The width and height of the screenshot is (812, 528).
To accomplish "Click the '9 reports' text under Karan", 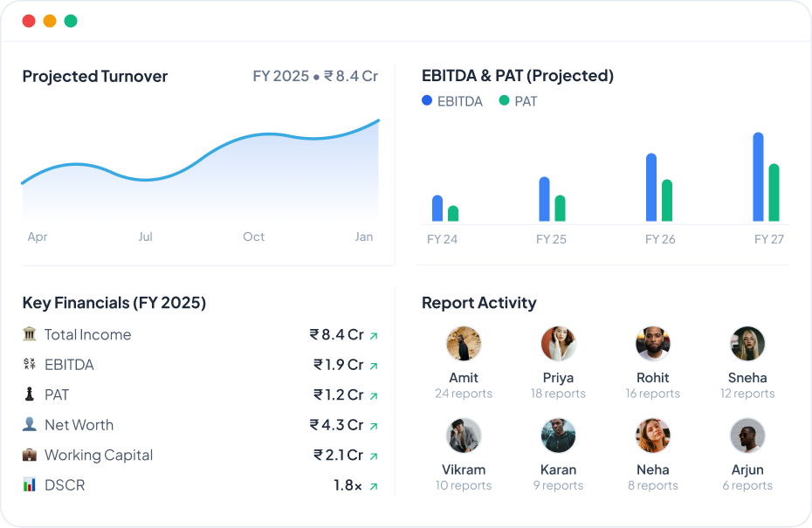I will click(x=558, y=485).
